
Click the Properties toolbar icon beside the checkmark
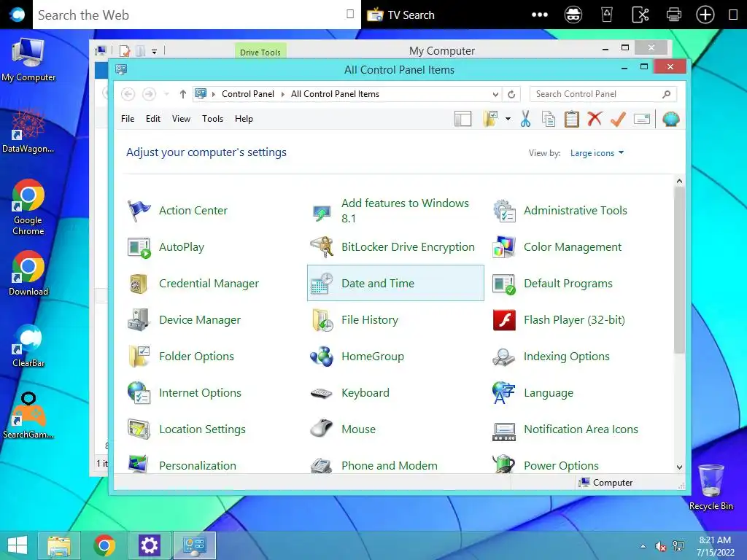[642, 119]
